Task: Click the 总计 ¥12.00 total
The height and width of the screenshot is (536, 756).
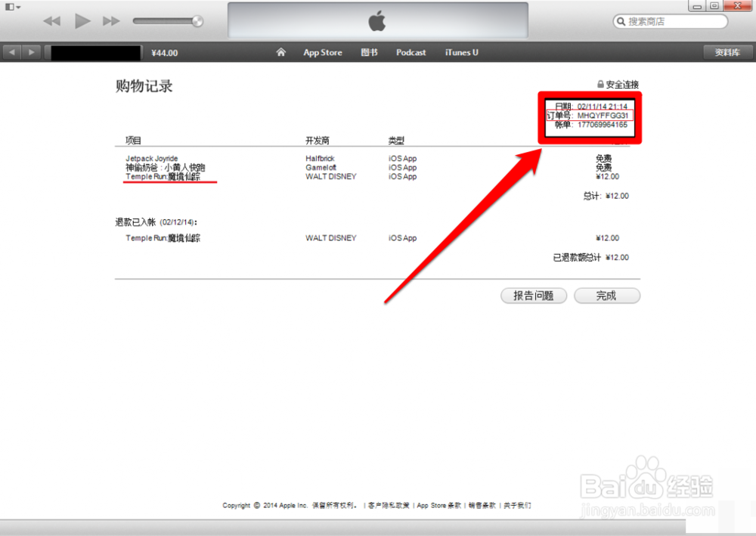Action: point(606,196)
